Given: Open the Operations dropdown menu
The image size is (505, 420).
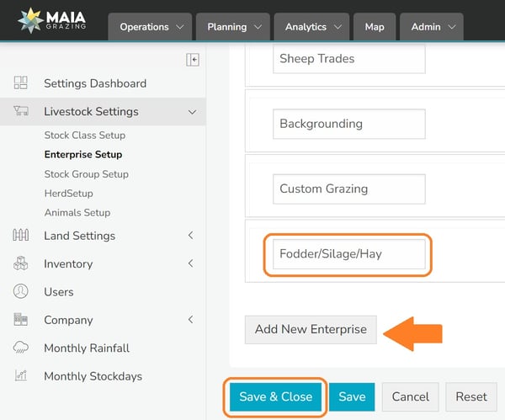Looking at the screenshot, I should tap(151, 27).
